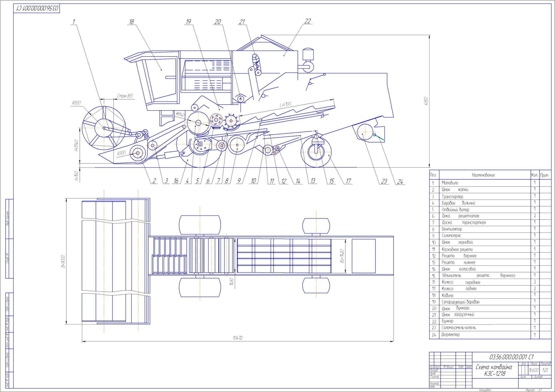Select 'Удлинитель решета верхнего' entry
The image size is (555, 392).
pos(490,275)
